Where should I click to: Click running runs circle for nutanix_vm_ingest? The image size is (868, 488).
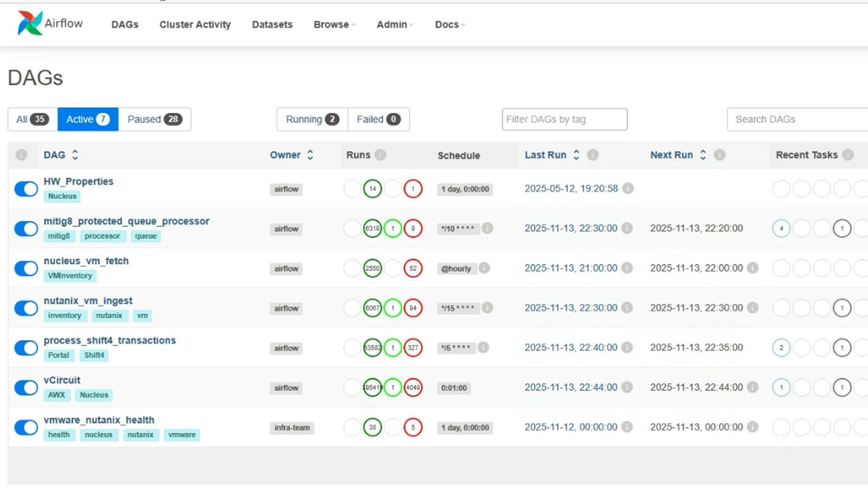click(x=393, y=308)
